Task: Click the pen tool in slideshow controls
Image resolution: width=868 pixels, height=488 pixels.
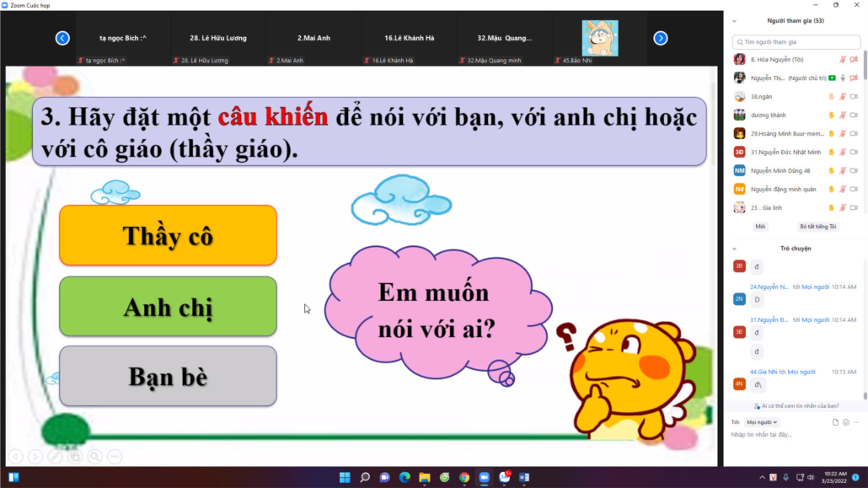Action: click(55, 457)
